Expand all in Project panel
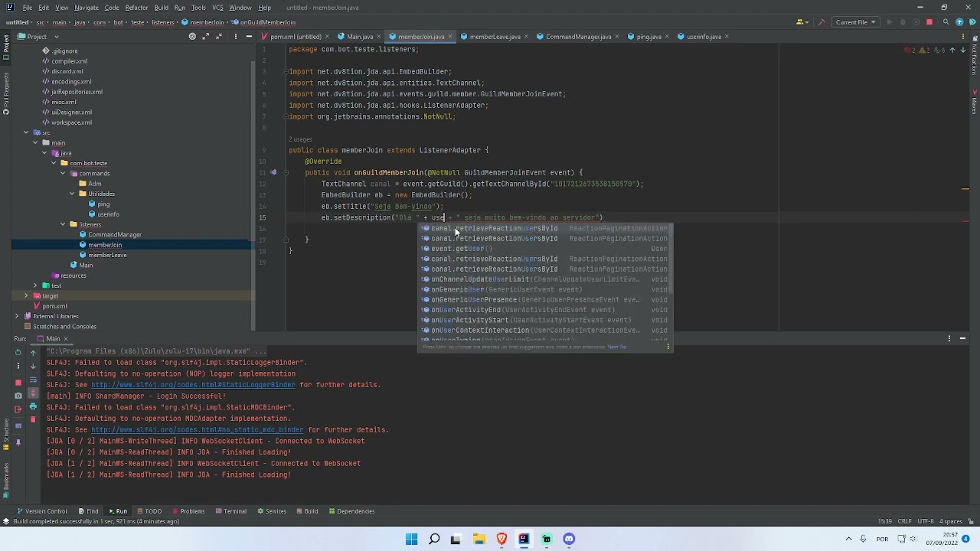 (206, 37)
